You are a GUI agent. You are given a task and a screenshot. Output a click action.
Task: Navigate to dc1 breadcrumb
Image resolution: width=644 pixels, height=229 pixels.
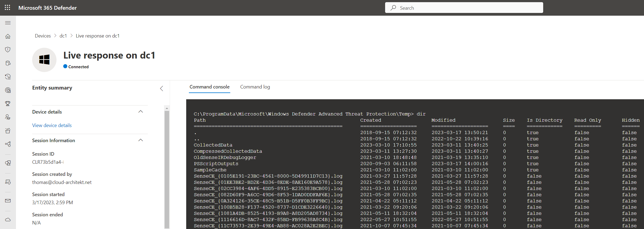(x=63, y=36)
